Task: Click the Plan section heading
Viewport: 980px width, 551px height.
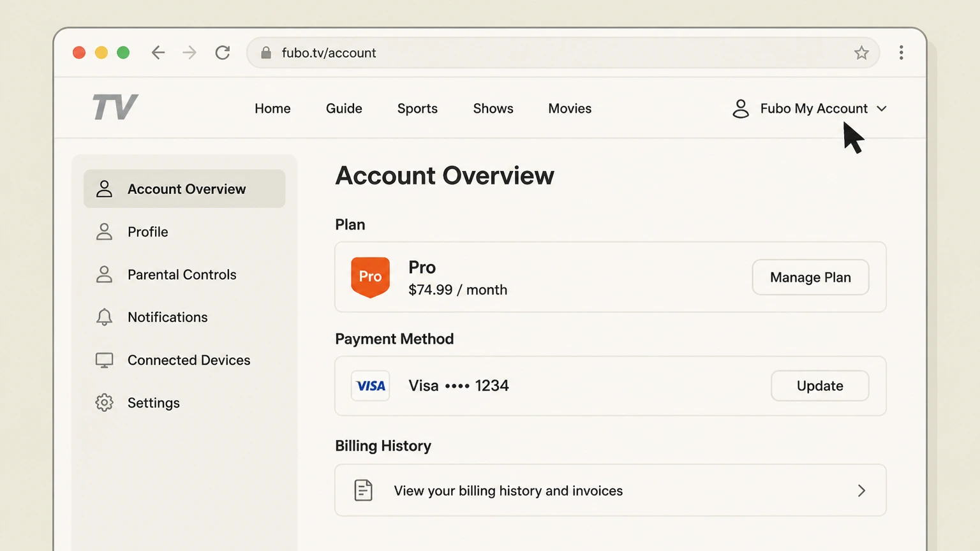Action: point(350,224)
